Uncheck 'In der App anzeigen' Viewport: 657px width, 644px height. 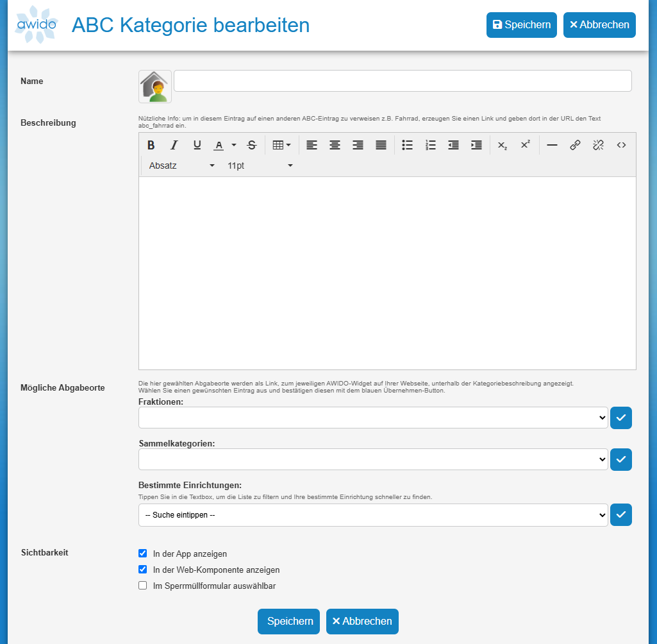[143, 553]
